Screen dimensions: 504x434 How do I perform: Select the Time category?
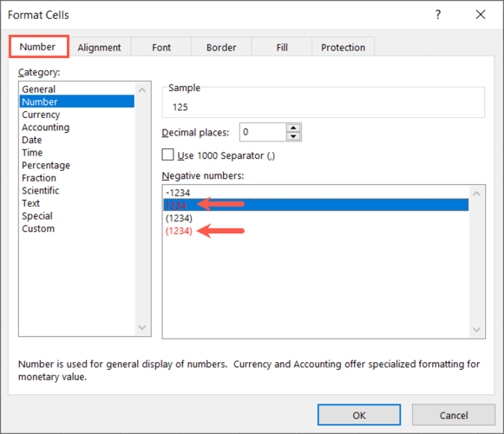(77, 153)
